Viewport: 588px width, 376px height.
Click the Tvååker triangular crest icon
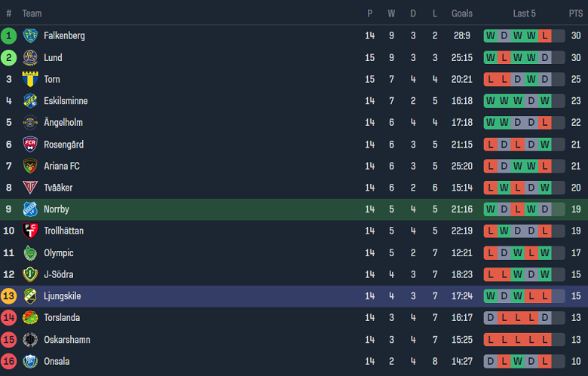(30, 188)
